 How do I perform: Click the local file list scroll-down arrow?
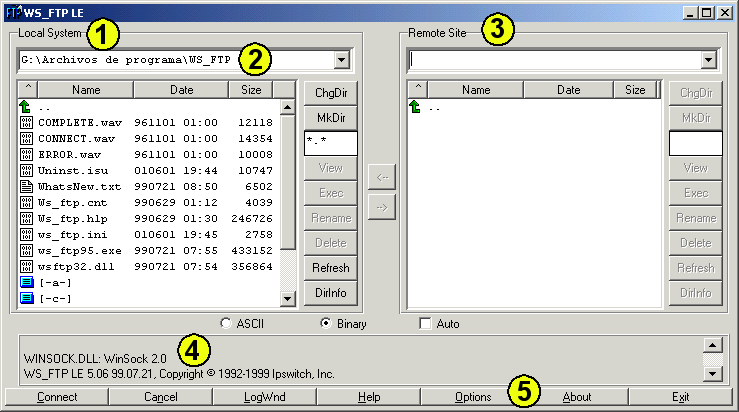pos(287,298)
